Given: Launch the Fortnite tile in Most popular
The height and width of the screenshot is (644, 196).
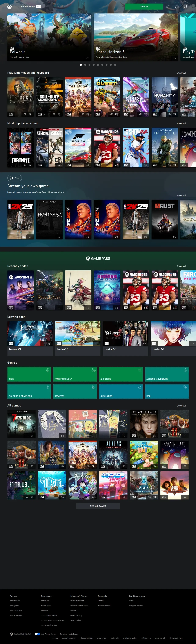Looking at the screenshot, I should (20, 147).
